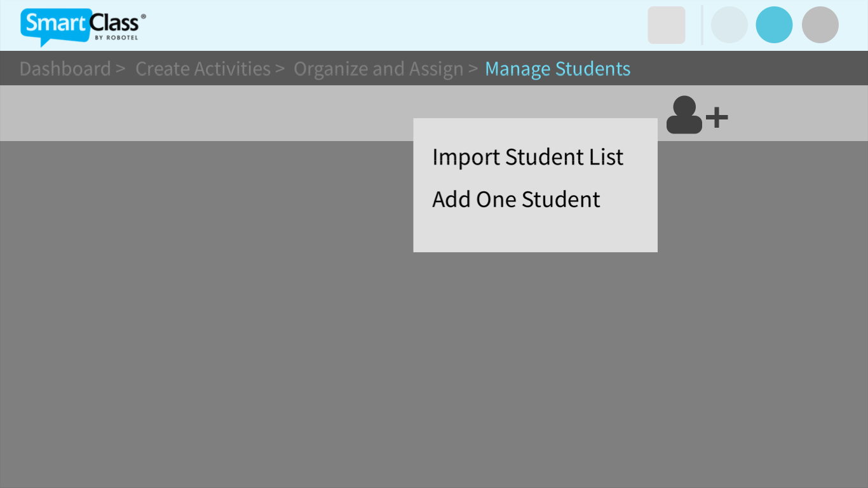This screenshot has width=868, height=488.
Task: Click the blue circular icon in the header
Action: pyautogui.click(x=774, y=24)
